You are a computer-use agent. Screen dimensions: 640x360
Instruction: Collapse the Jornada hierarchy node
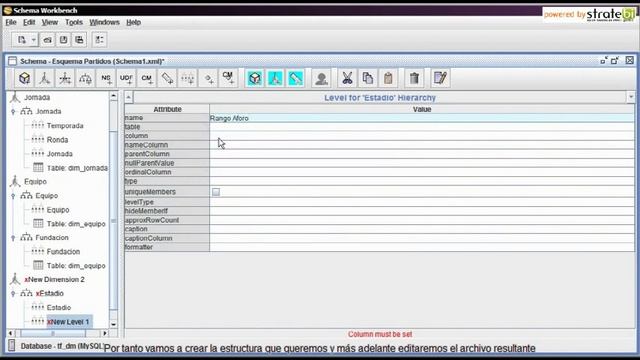tap(13, 111)
